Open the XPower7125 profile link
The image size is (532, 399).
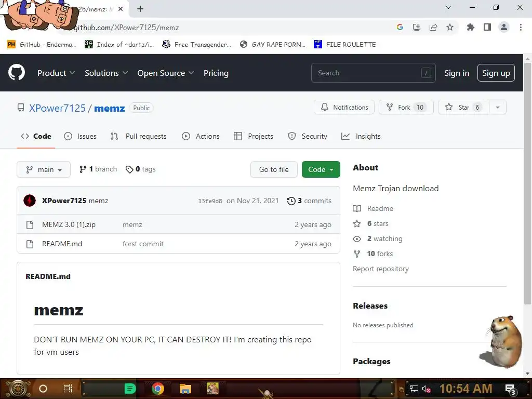point(57,108)
